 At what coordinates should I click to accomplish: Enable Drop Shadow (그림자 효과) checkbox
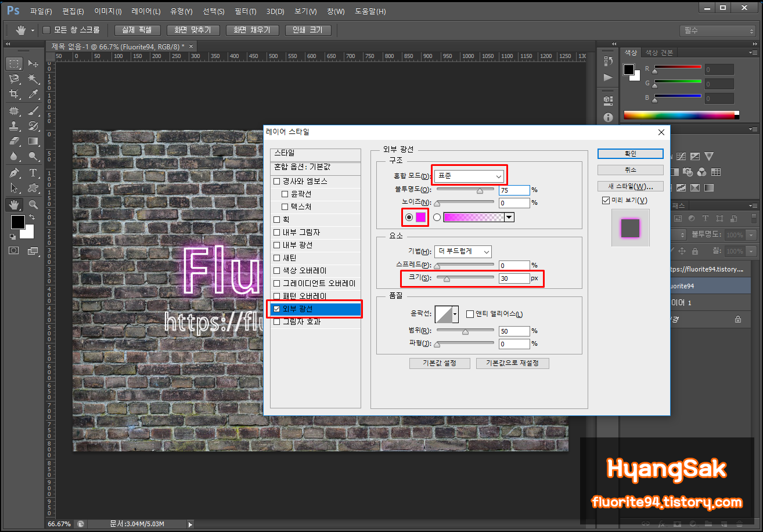(277, 322)
